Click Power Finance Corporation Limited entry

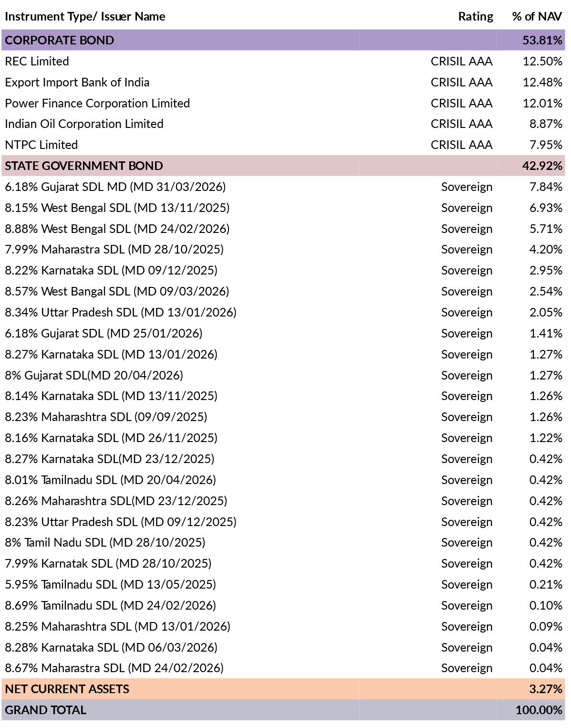[x=97, y=103]
